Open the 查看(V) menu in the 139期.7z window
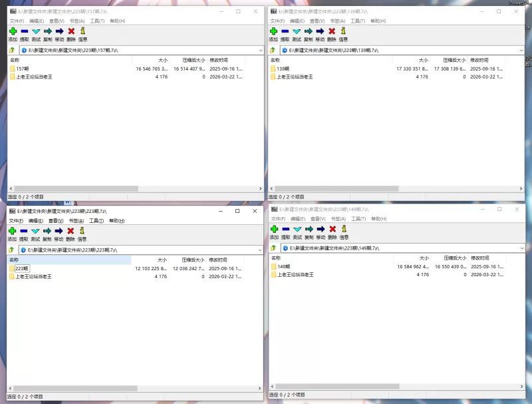The height and width of the screenshot is (404, 532). click(317, 21)
